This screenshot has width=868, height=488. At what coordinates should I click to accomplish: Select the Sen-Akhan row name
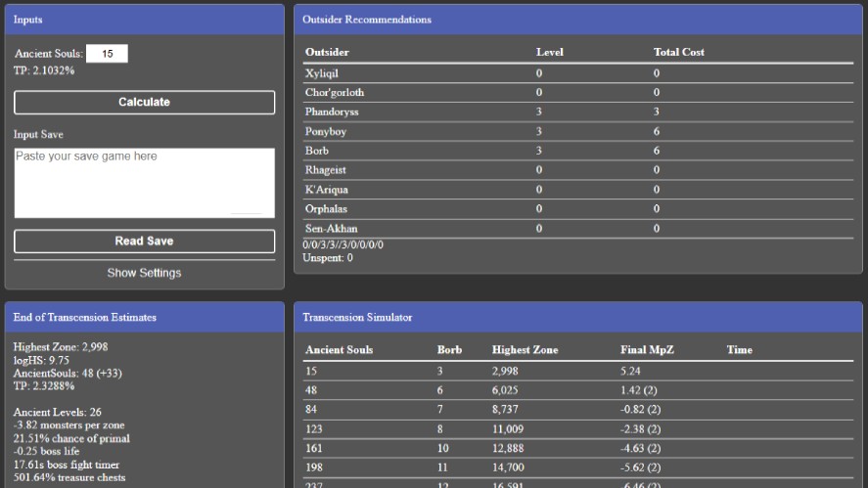pyautogui.click(x=331, y=229)
